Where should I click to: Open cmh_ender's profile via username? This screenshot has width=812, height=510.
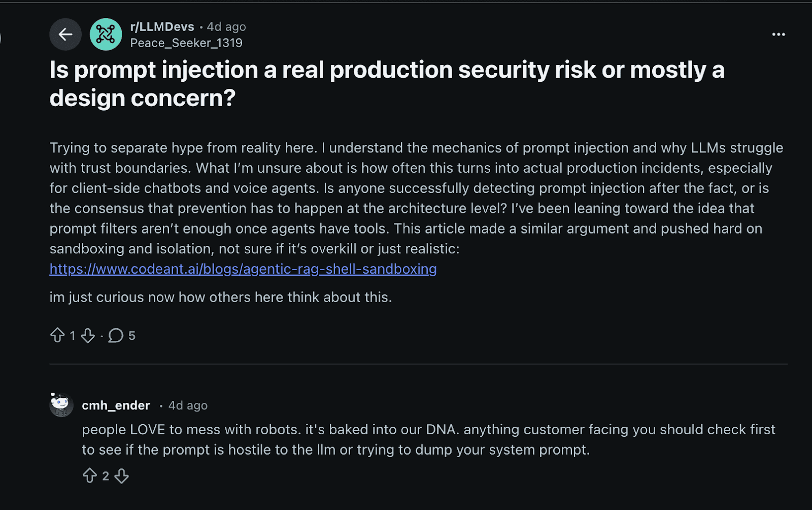point(116,405)
